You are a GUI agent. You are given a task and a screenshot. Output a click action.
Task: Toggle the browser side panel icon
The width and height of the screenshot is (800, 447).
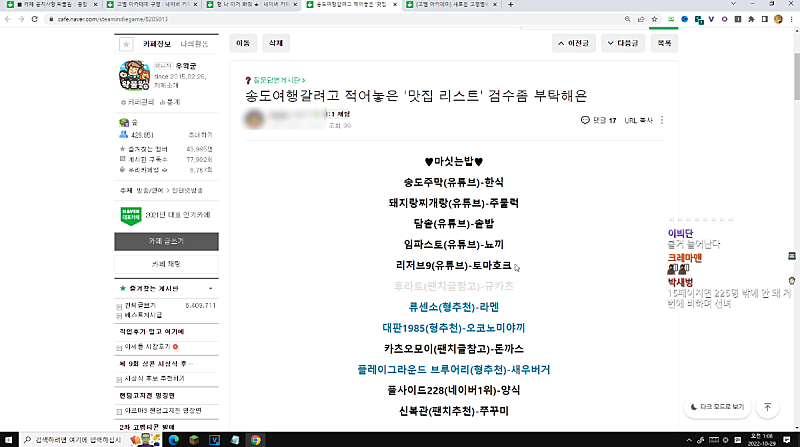[x=764, y=19]
